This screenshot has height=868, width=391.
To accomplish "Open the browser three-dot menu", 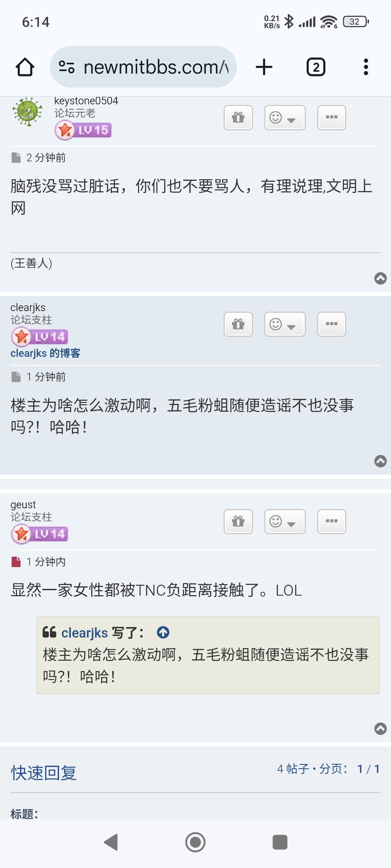I will (x=366, y=67).
